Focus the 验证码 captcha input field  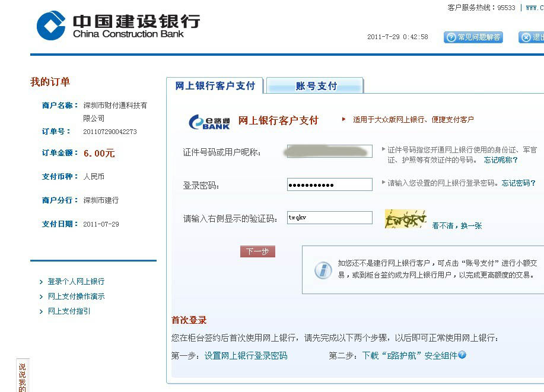pos(330,218)
